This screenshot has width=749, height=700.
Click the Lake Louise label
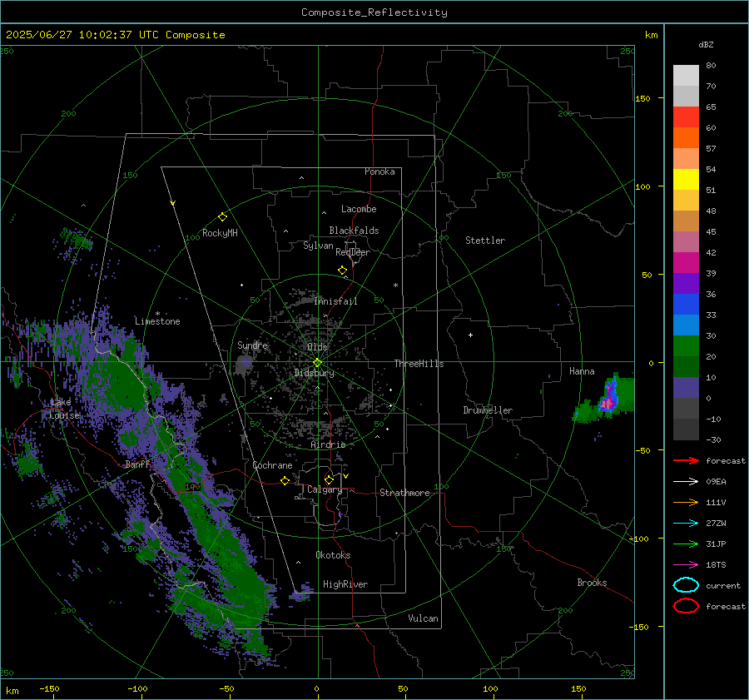pos(64,409)
